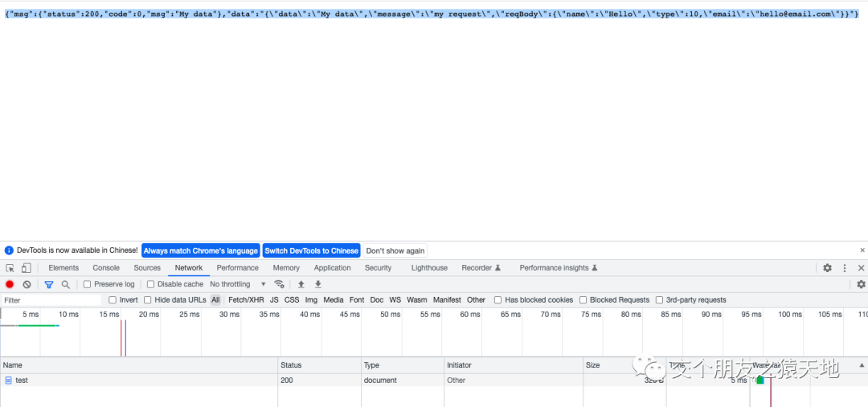This screenshot has height=407, width=868.
Task: Open Network panel settings gear
Action: [861, 284]
